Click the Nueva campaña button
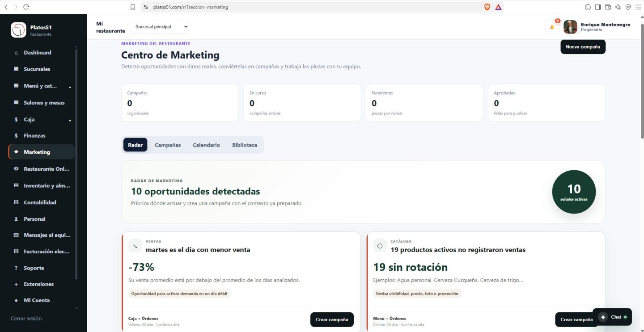 pos(583,47)
